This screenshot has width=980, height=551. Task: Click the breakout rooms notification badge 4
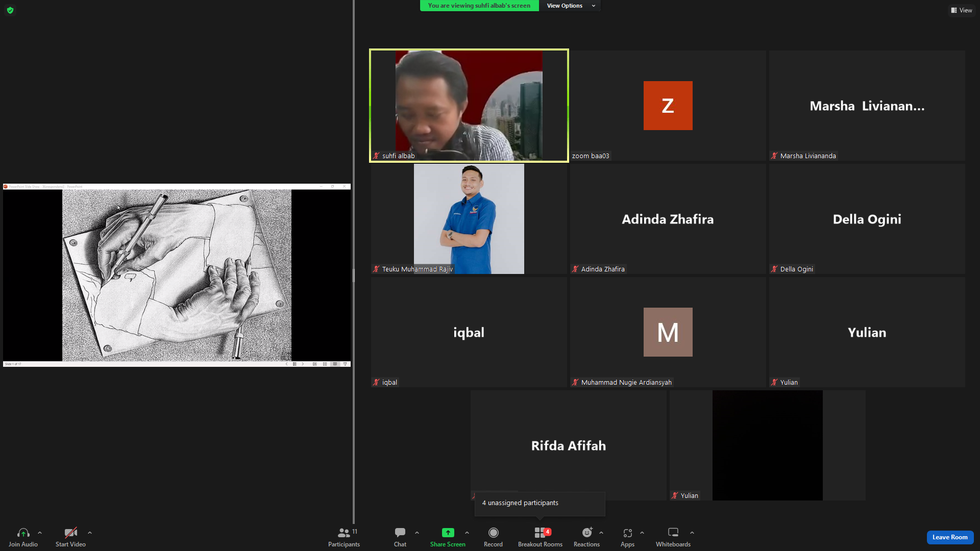tap(547, 532)
